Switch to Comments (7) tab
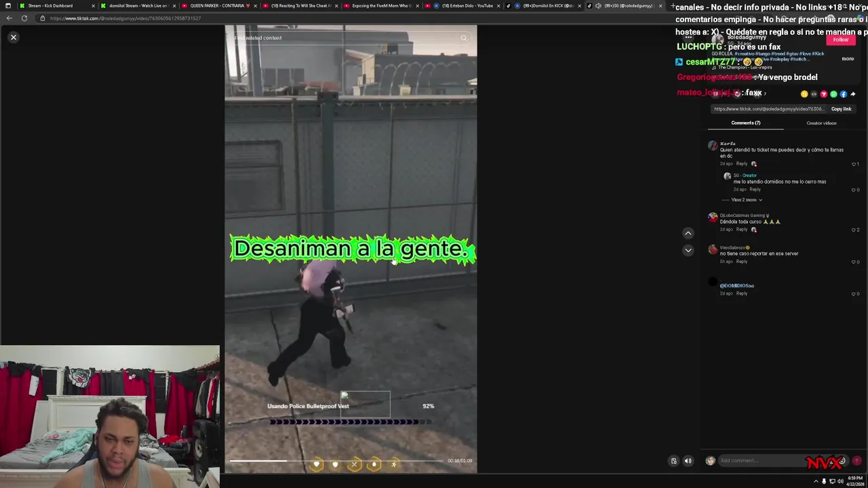 click(745, 123)
